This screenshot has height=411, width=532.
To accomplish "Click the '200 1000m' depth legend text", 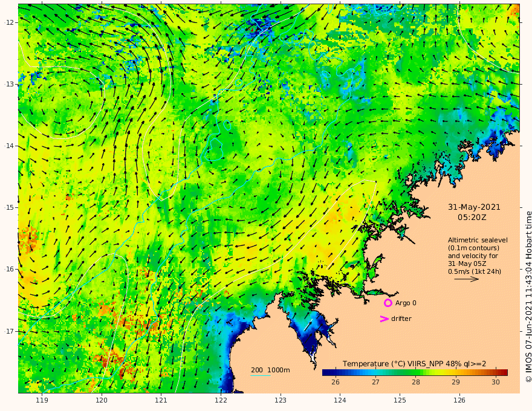I will [270, 370].
